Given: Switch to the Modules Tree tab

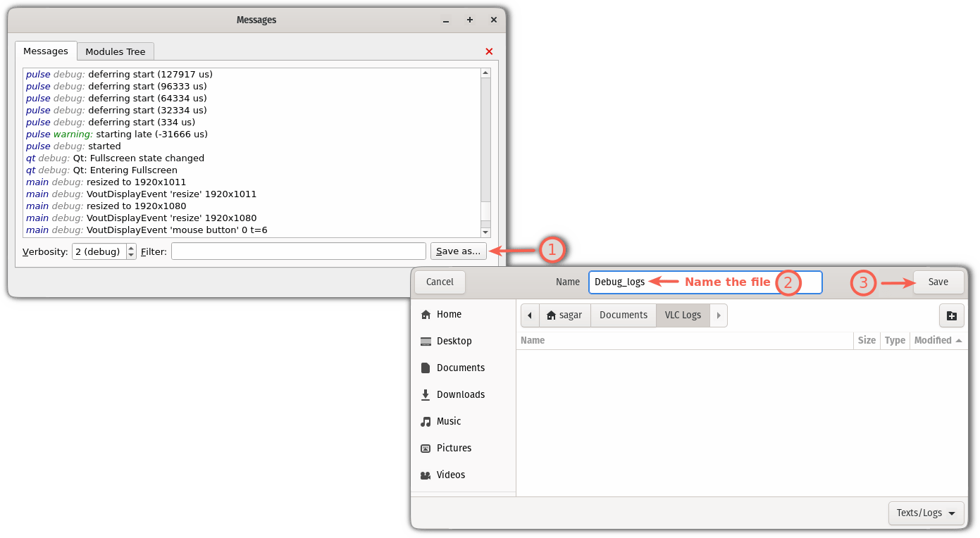Looking at the screenshot, I should [x=116, y=51].
